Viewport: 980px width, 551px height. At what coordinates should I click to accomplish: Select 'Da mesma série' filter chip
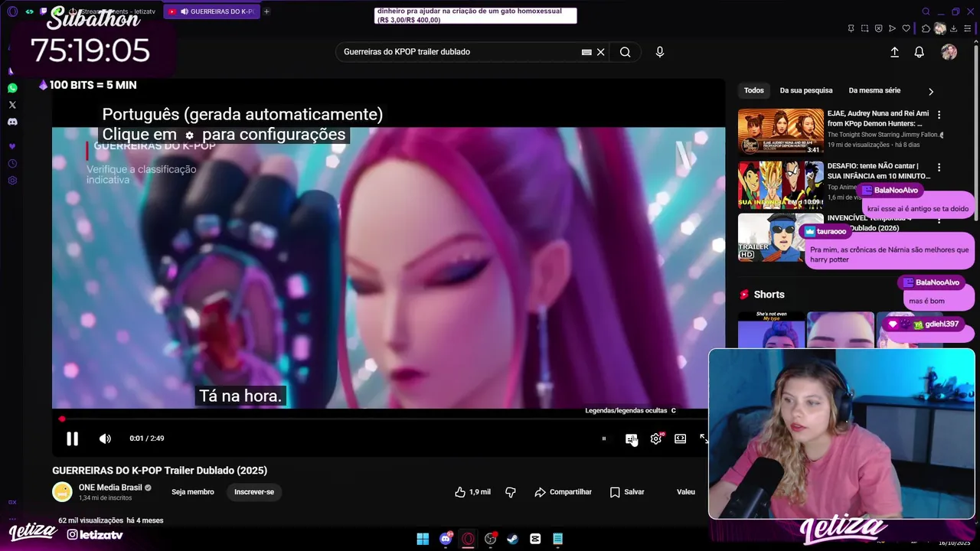coord(874,90)
